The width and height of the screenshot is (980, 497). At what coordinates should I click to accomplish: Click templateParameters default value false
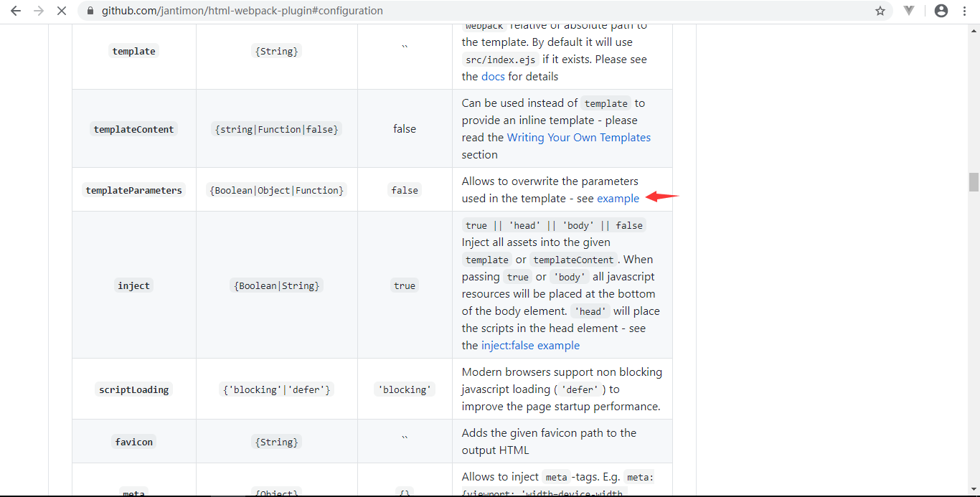point(405,190)
